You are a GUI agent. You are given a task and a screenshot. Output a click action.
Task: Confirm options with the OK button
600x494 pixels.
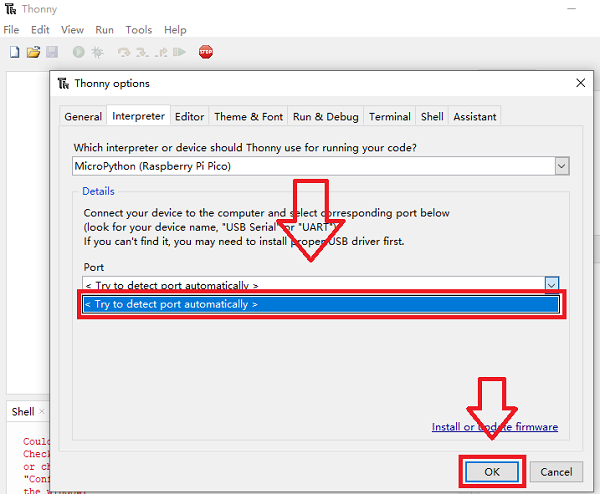point(492,472)
